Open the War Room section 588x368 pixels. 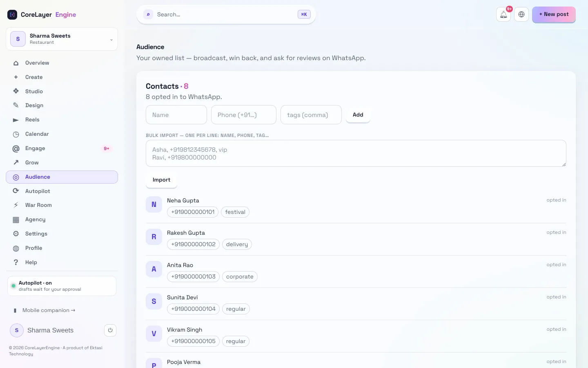tap(62, 205)
